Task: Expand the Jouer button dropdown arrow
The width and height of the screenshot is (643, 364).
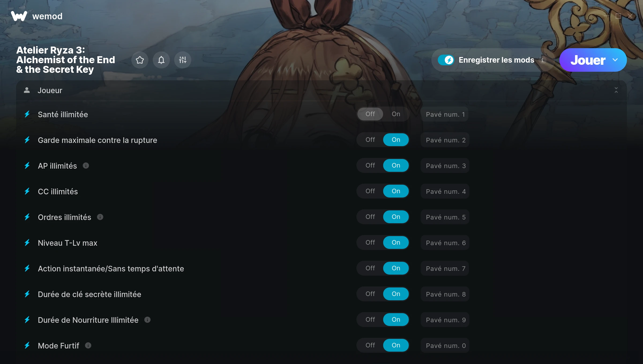Action: coord(615,60)
